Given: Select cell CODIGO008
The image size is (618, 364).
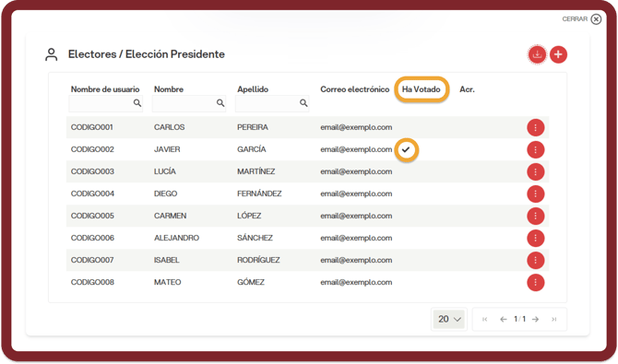Looking at the screenshot, I should pos(92,282).
